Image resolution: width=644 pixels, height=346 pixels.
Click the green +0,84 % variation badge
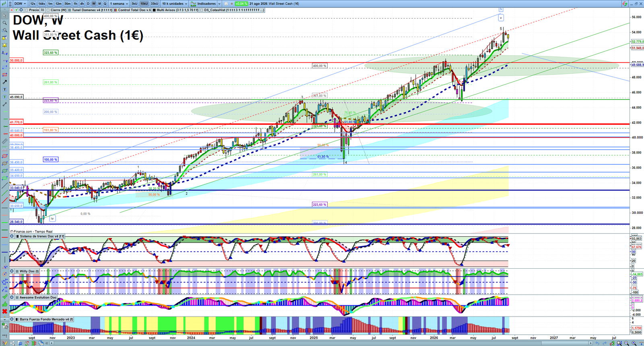241,4
